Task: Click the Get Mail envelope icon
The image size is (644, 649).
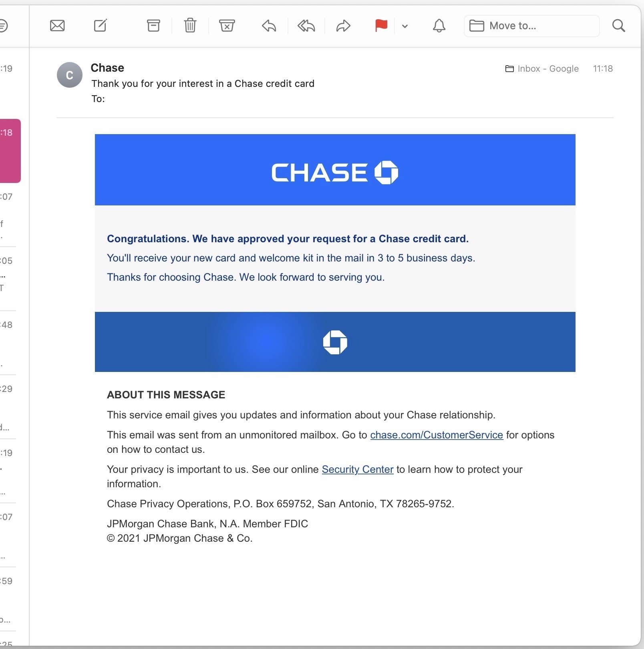Action: coord(57,26)
